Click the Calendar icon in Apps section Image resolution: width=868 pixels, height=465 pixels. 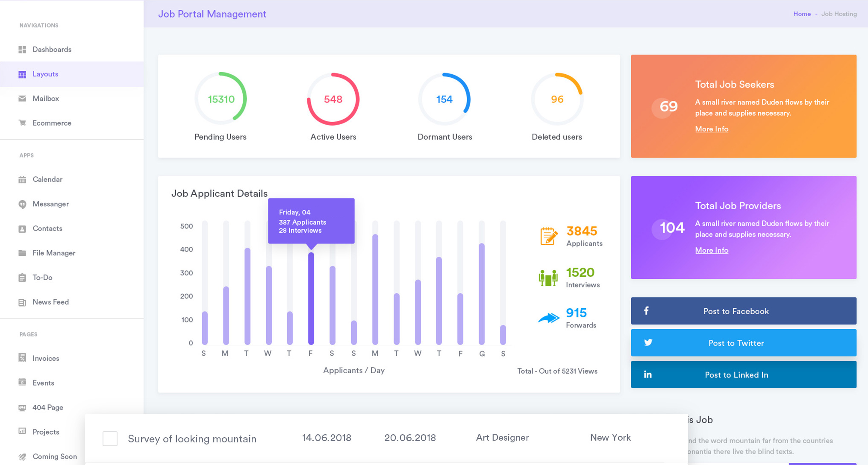click(x=22, y=180)
